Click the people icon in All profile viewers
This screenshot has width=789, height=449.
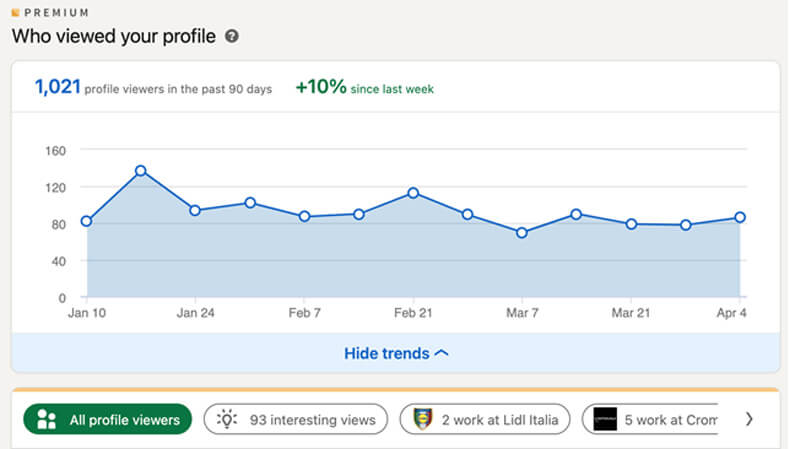tap(46, 420)
